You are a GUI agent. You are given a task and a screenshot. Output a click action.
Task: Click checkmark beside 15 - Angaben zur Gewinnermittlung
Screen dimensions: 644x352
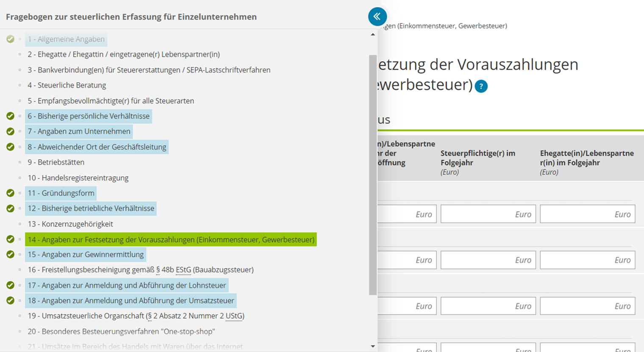point(11,254)
